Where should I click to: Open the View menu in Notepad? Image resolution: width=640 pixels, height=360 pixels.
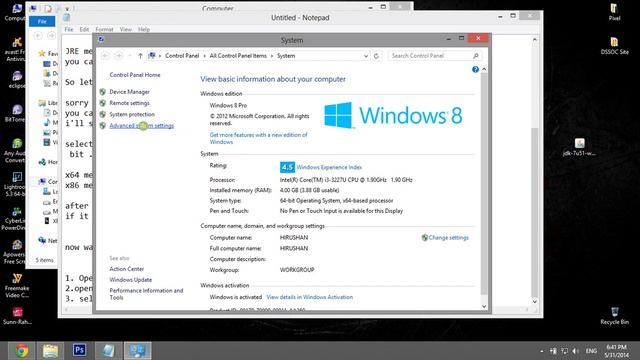pyautogui.click(x=125, y=29)
